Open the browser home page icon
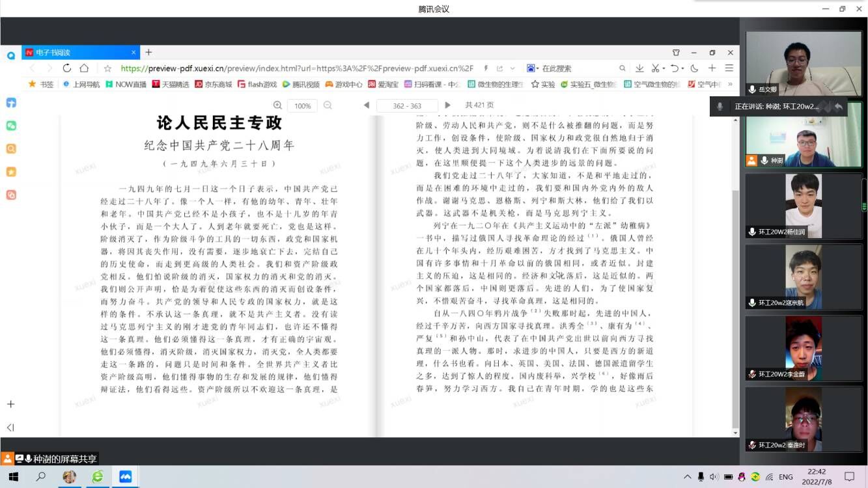Screen dimensions: 868x488 click(84, 68)
